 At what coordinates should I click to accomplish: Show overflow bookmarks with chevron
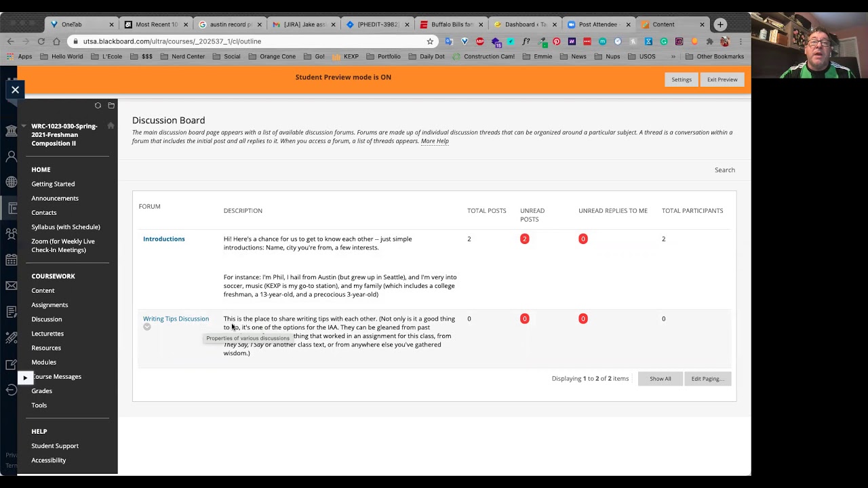point(673,57)
